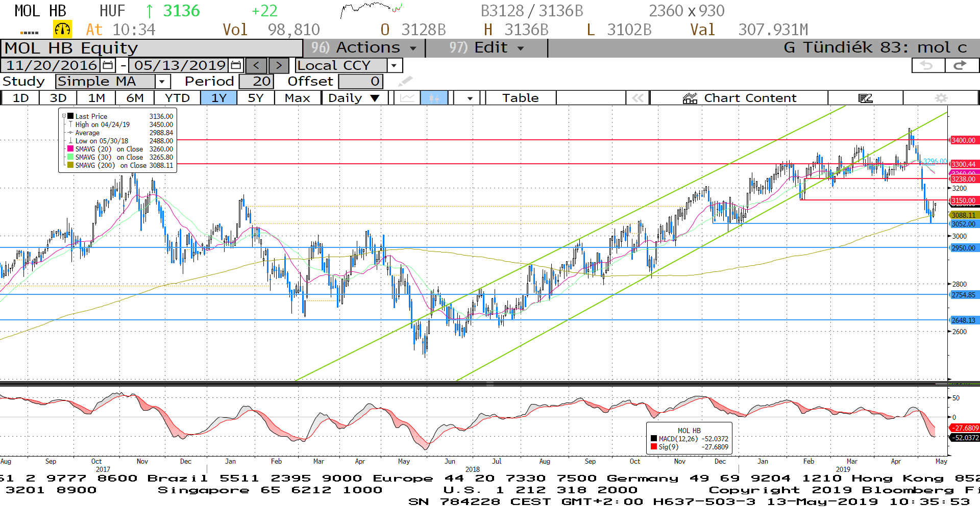Open chart settings gear icon

click(941, 98)
